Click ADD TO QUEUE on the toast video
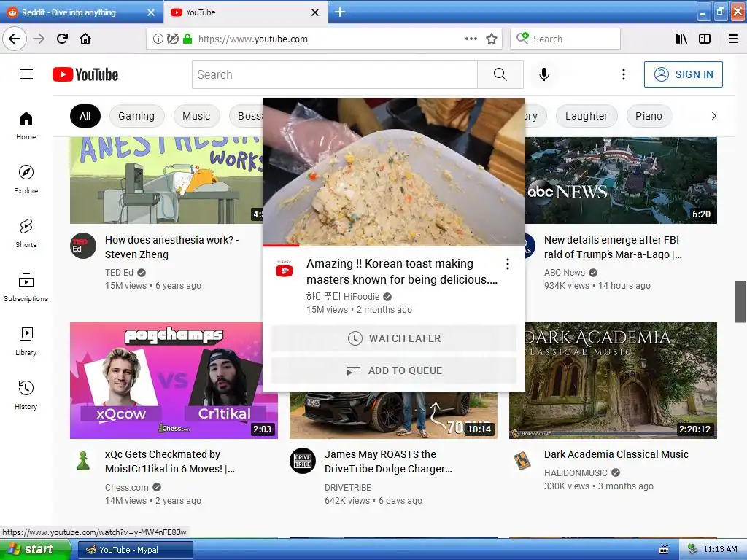747x560 pixels. point(394,370)
